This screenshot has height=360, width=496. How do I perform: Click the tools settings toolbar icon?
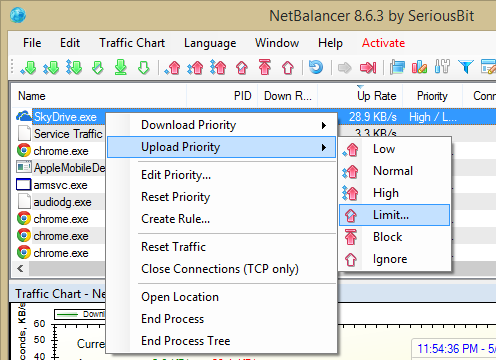pyautogui.click(x=442, y=67)
